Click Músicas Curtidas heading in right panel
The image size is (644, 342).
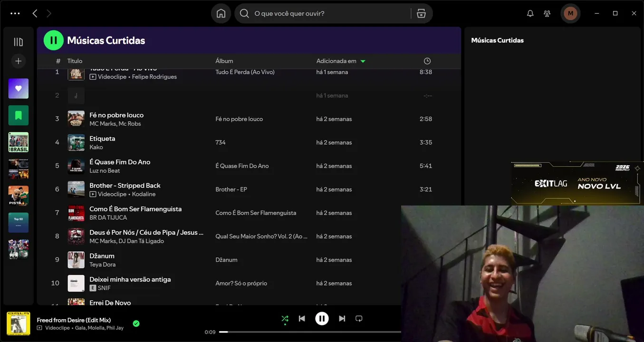(497, 40)
